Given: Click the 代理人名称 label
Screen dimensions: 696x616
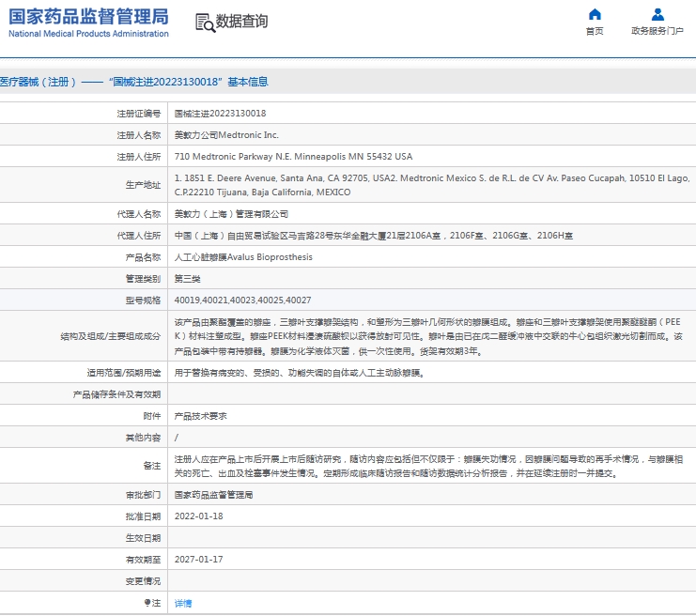Looking at the screenshot, I should click(x=138, y=214).
